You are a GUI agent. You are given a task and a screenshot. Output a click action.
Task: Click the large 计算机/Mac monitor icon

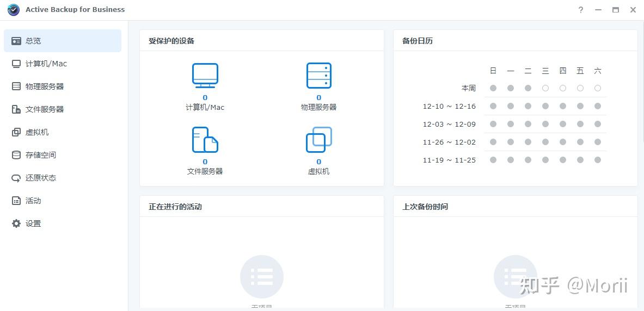tap(205, 76)
